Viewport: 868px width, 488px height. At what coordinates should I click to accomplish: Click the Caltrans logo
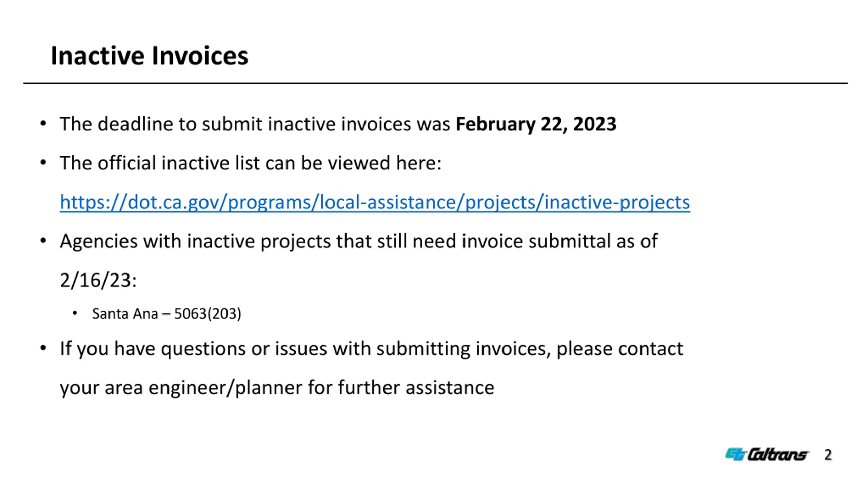tap(767, 454)
